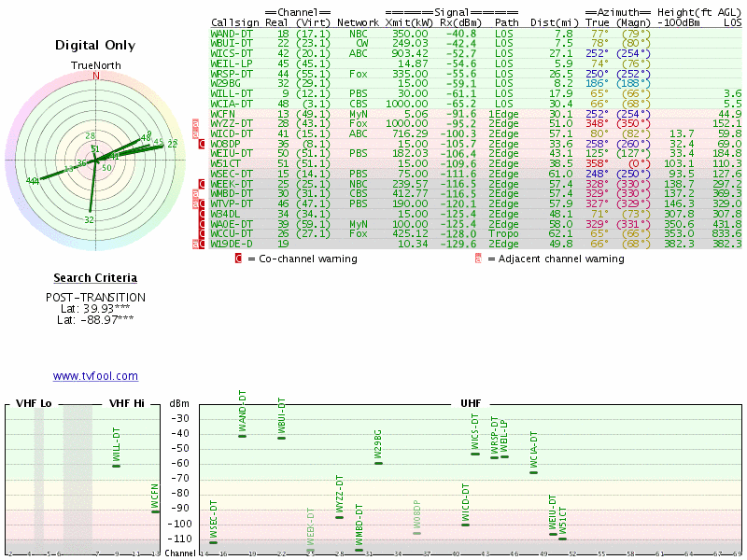Click the Xmit(kW) column header

[x=409, y=22]
